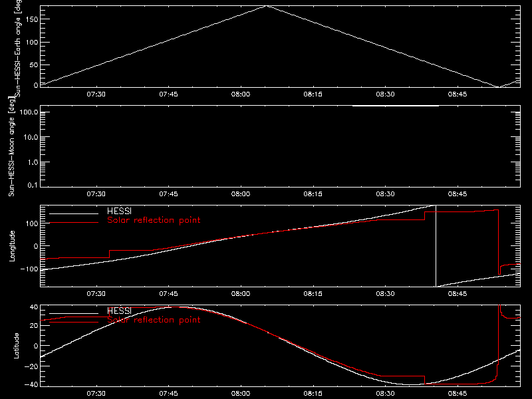Select 07:30 label under Longitude plot
This screenshot has width=532, height=399.
(96, 294)
